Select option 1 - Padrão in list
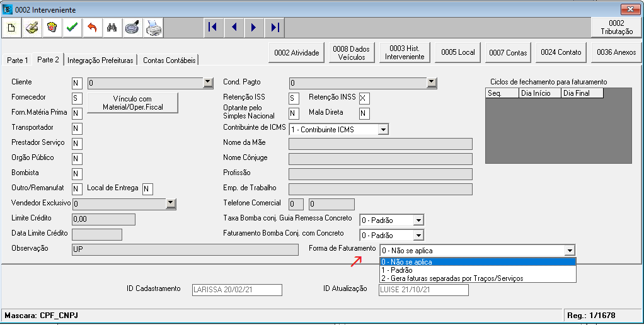Viewport: 644px width, 325px height. click(478, 270)
